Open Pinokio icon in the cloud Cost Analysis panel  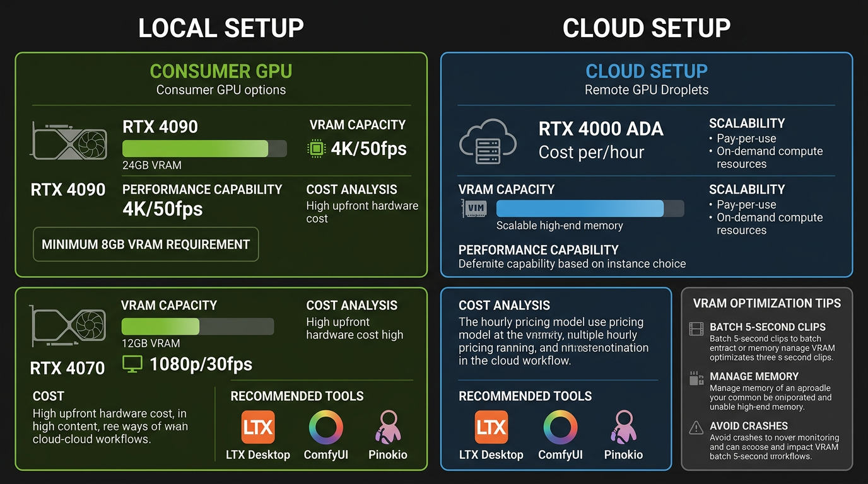pos(623,427)
